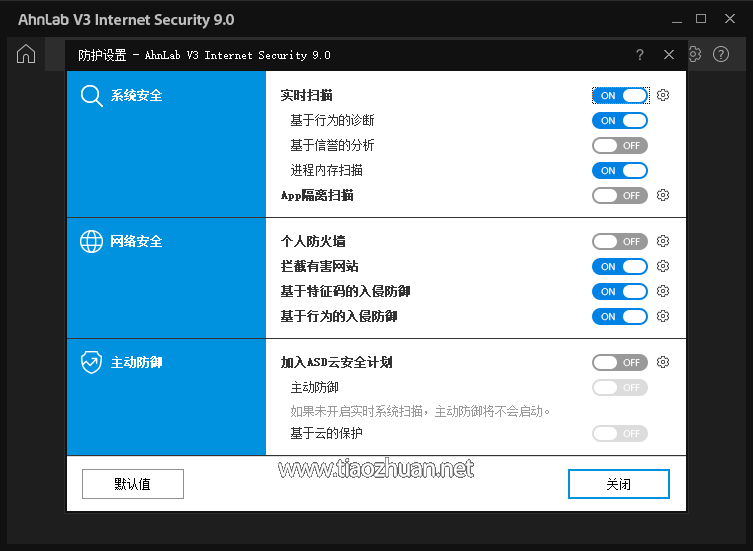Select the 主动防御 section label

click(136, 362)
